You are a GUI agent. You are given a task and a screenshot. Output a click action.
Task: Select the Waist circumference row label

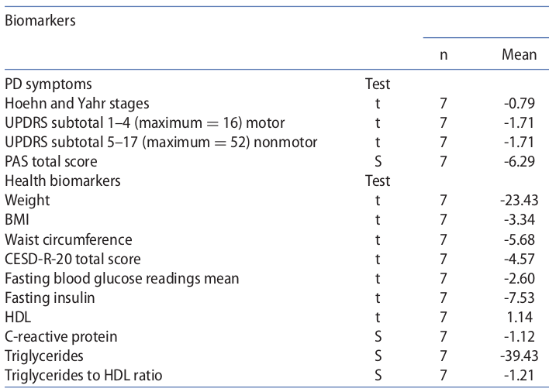click(68, 239)
